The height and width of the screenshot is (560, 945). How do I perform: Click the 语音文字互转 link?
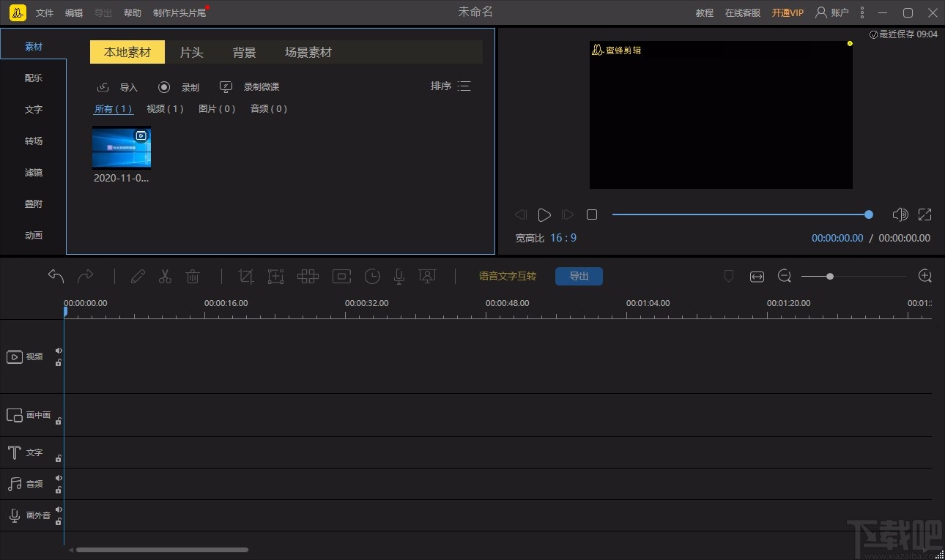click(507, 276)
